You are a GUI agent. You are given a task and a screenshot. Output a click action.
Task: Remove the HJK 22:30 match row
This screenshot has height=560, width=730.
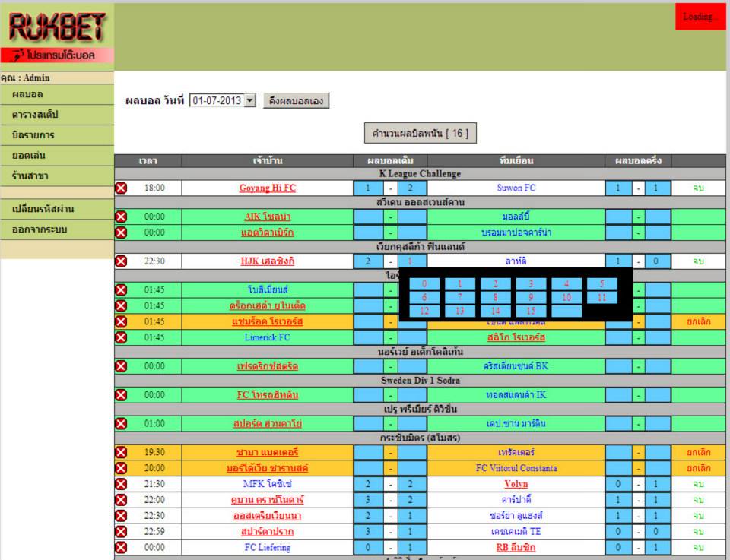click(121, 261)
